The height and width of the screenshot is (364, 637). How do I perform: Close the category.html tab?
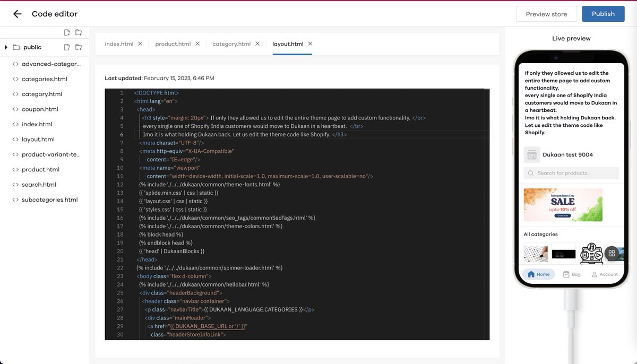pos(257,44)
